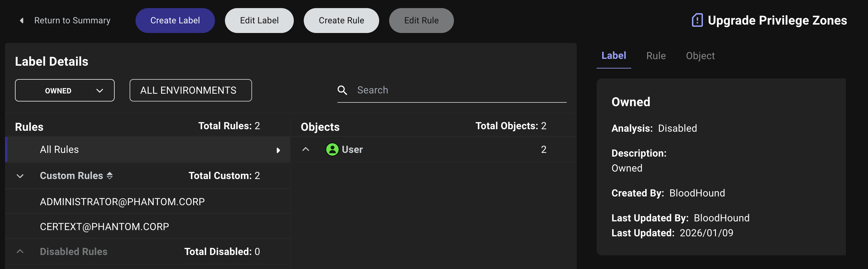Viewport: 868px width, 269px height.
Task: Open the ALL ENVIRONMENTS selector
Action: 190,90
